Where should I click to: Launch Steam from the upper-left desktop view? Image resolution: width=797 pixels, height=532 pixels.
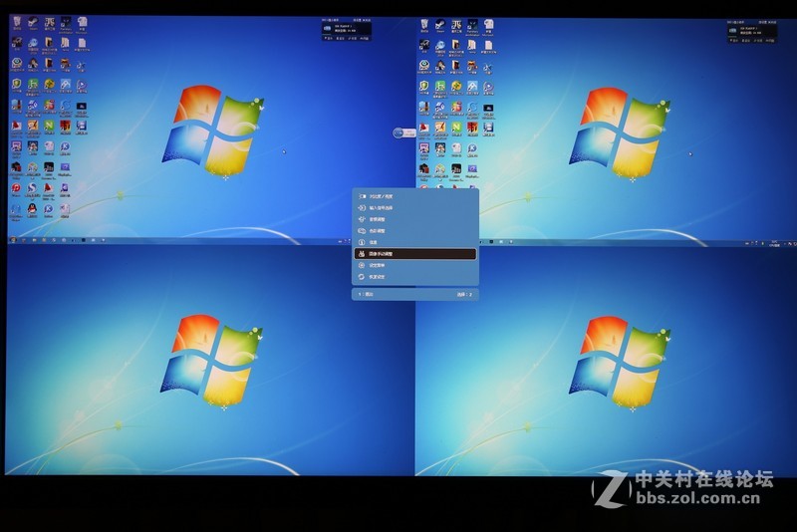click(33, 23)
